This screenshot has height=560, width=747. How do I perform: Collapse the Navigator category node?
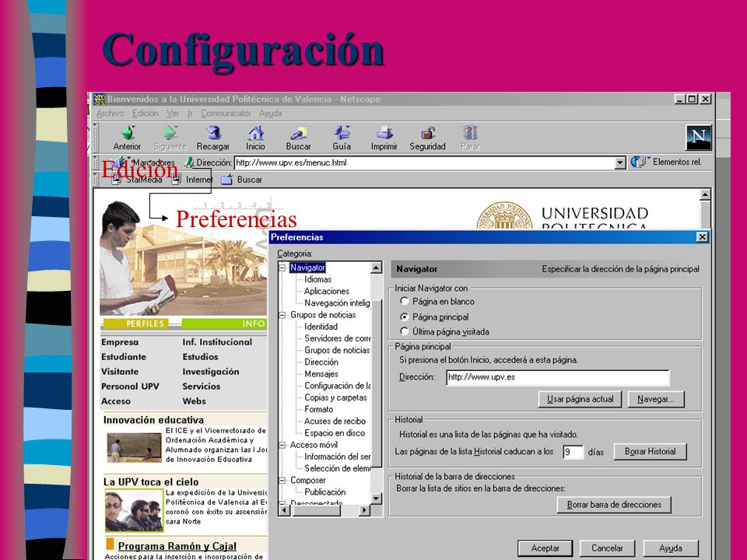[x=282, y=268]
